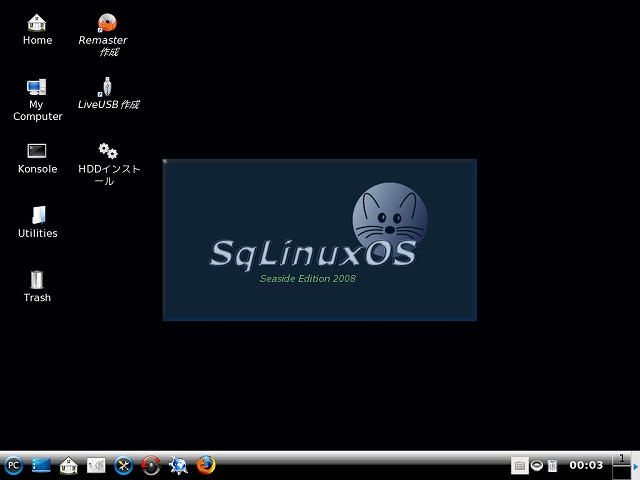Open the wrench-and-screwdriver settings icon
Screen dimensions: 640x480
123,465
